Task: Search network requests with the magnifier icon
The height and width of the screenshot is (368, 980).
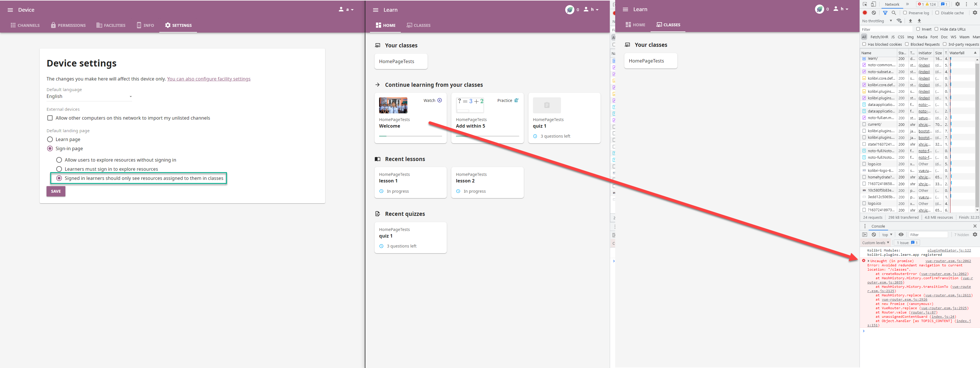Action: 894,13
